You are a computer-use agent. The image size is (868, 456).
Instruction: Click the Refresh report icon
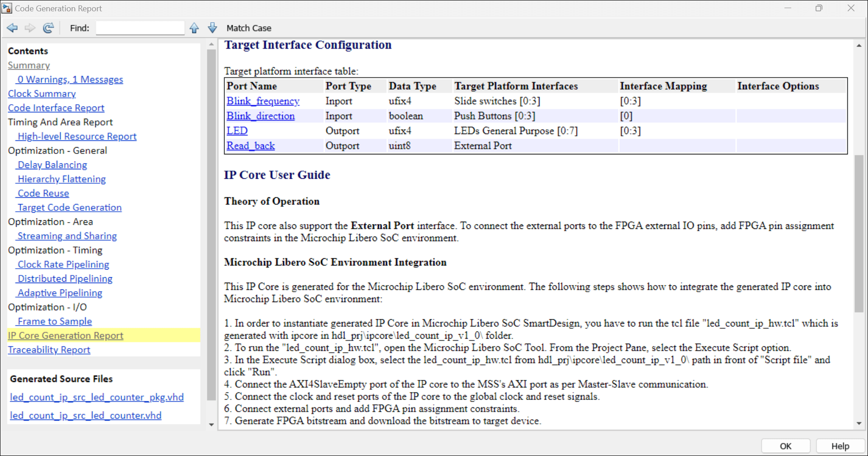coord(48,28)
